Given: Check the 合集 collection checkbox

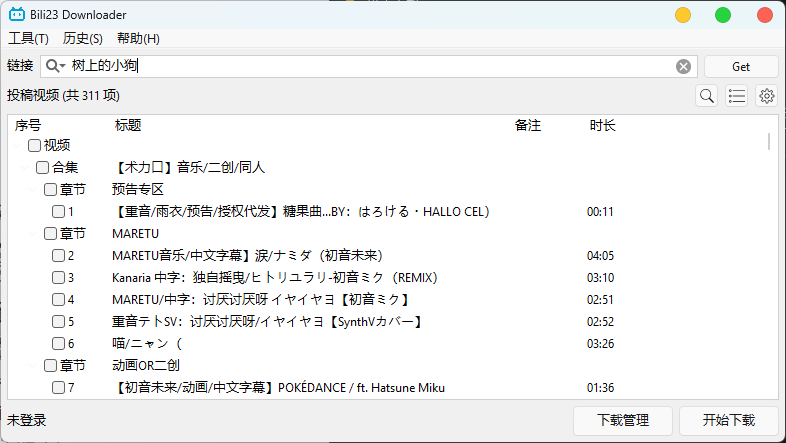Looking at the screenshot, I should coord(43,168).
